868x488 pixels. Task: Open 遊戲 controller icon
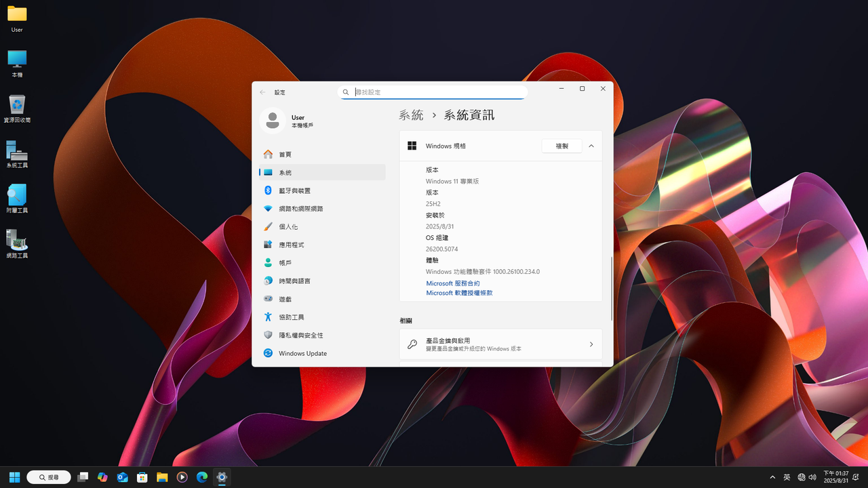click(268, 299)
